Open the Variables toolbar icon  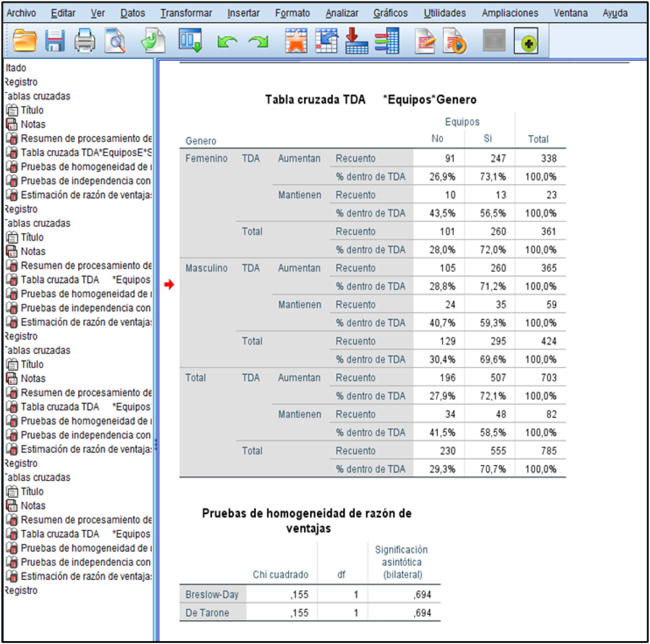(x=387, y=41)
